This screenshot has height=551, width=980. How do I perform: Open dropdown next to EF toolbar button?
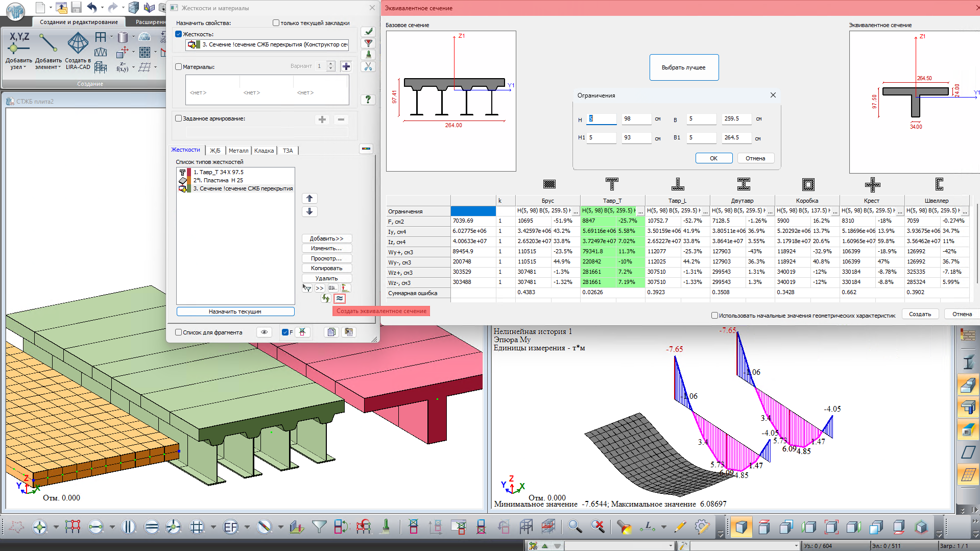click(x=247, y=527)
